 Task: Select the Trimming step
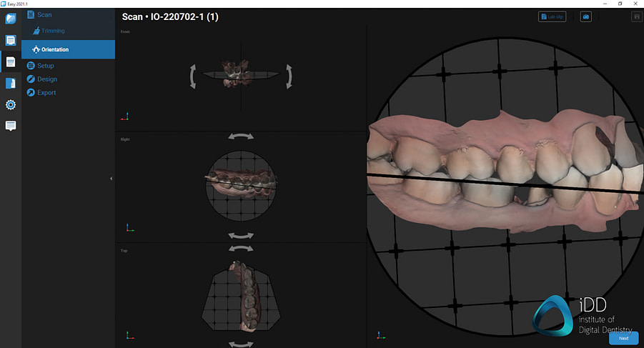(x=52, y=31)
